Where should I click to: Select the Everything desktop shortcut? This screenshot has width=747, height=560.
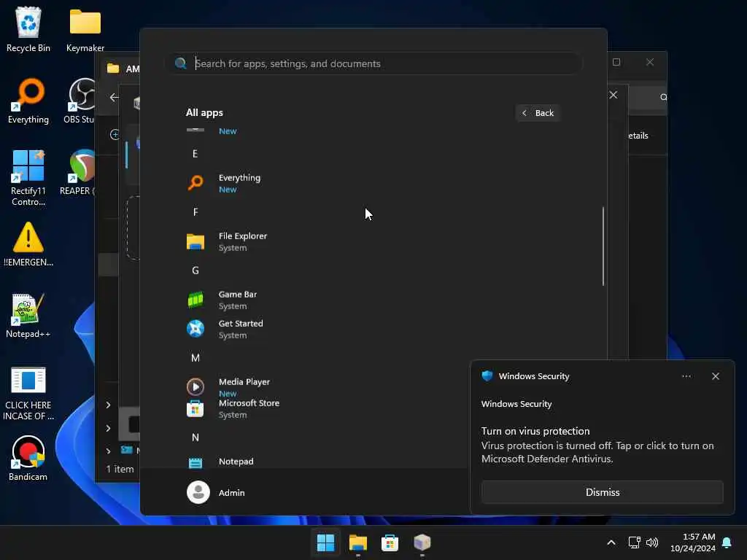tap(28, 101)
